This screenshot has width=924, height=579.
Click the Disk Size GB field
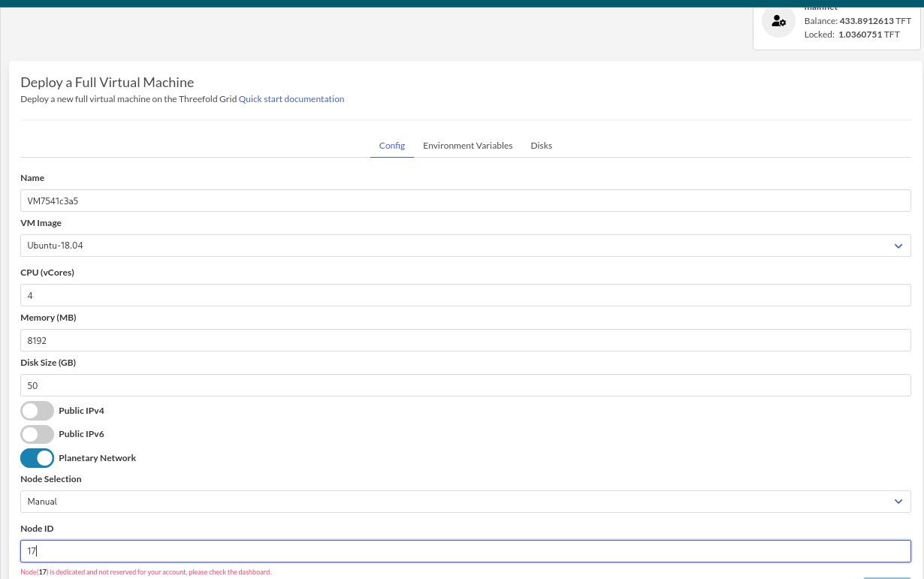pos(465,385)
